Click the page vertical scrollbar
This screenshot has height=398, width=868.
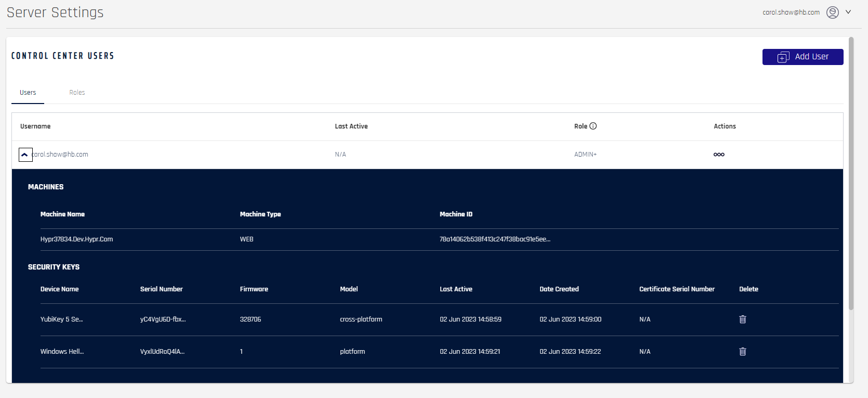point(851,173)
